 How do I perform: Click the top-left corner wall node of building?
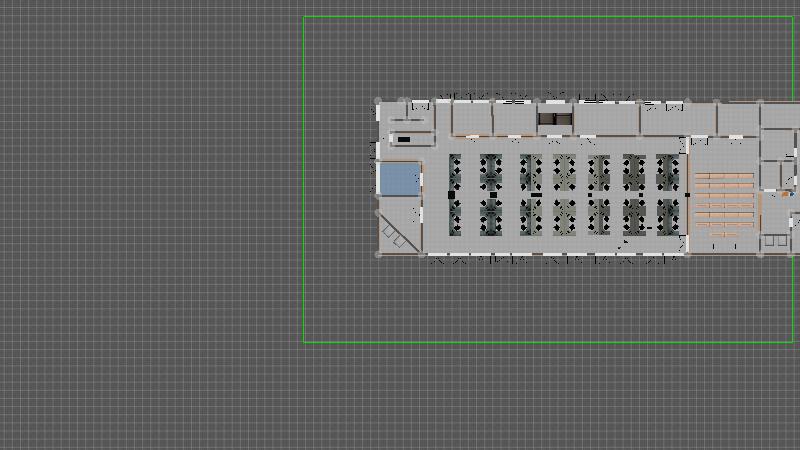(x=378, y=101)
